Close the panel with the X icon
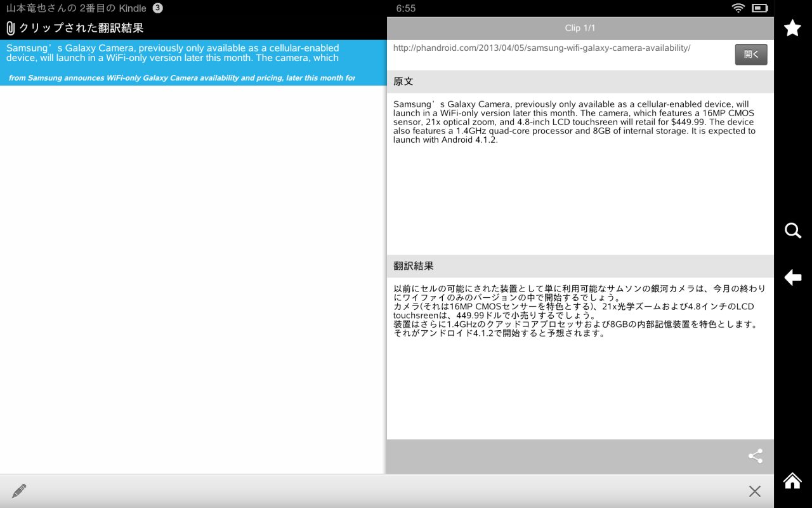The height and width of the screenshot is (508, 812). pyautogui.click(x=754, y=491)
